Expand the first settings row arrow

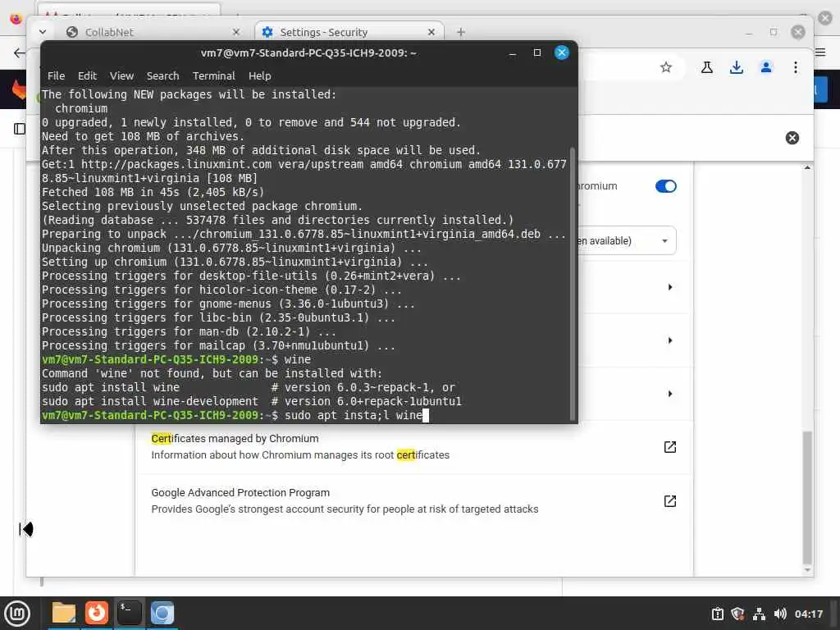[x=669, y=287]
